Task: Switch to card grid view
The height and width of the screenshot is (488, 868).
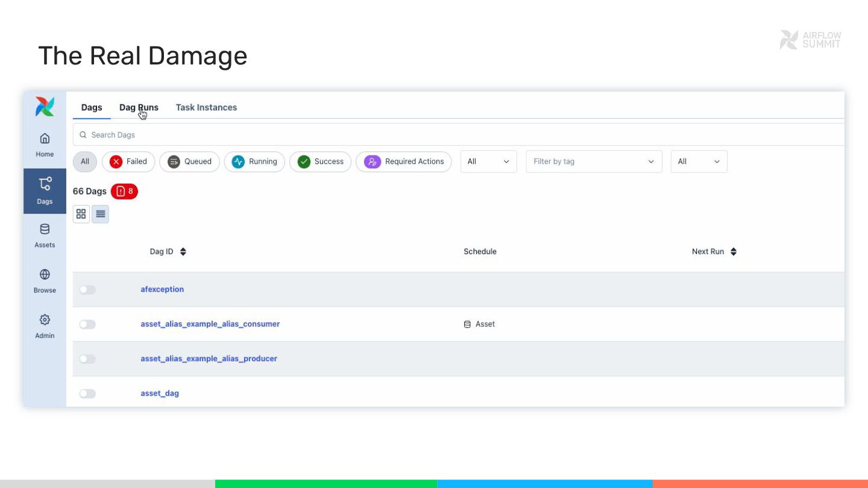Action: pos(81,214)
